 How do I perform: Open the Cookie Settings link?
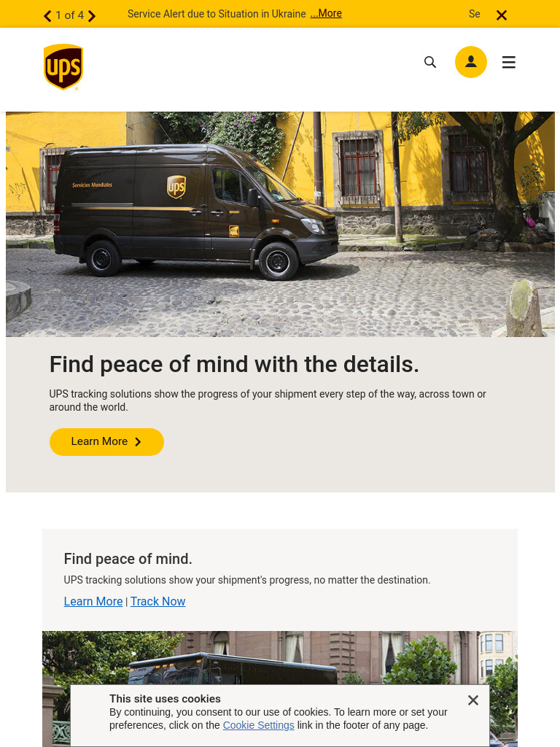259,725
